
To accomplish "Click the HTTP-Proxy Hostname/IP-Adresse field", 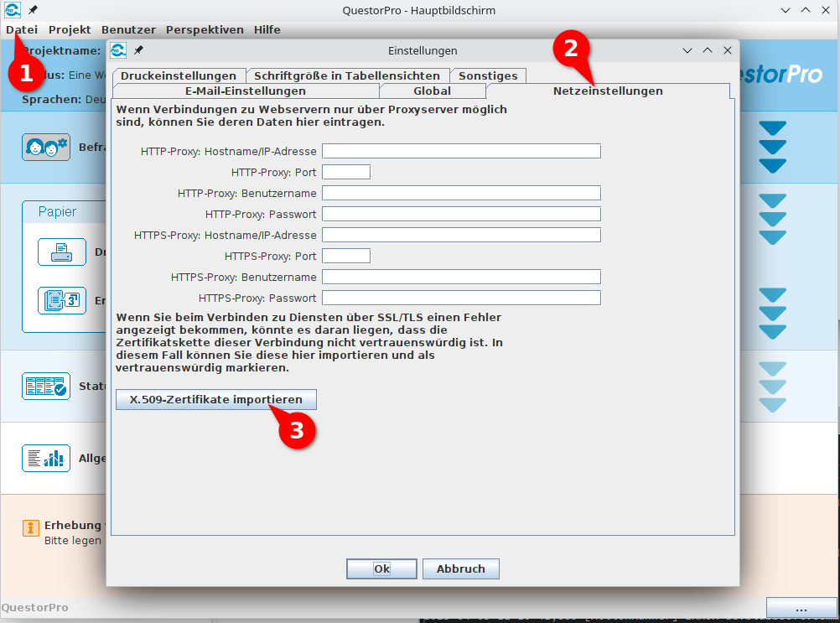I will pos(461,151).
